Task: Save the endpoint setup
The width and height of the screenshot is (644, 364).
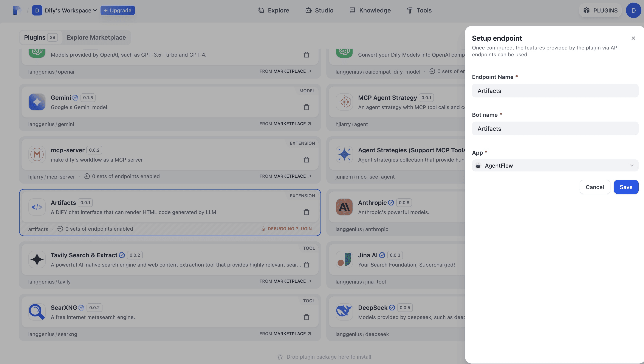Action: pyautogui.click(x=626, y=187)
